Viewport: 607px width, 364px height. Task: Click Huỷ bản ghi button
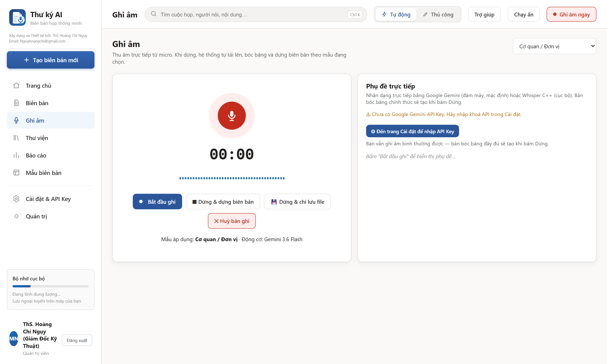[232, 221]
